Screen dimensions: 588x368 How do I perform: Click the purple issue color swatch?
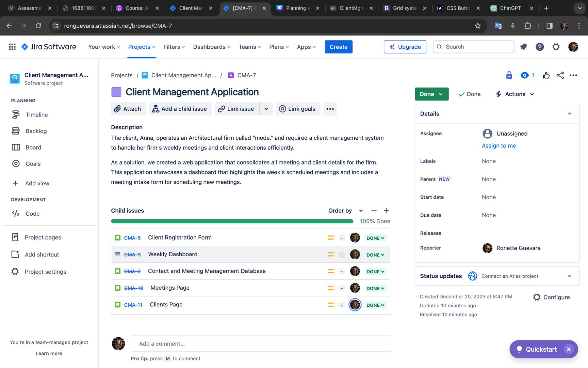pyautogui.click(x=116, y=92)
